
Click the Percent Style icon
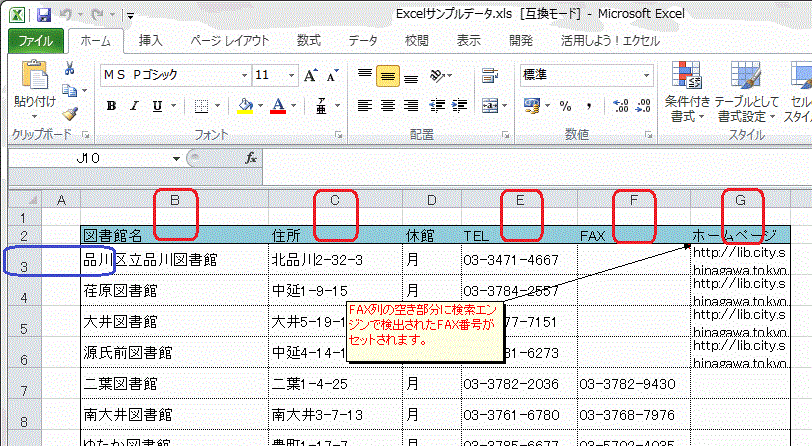coord(565,106)
